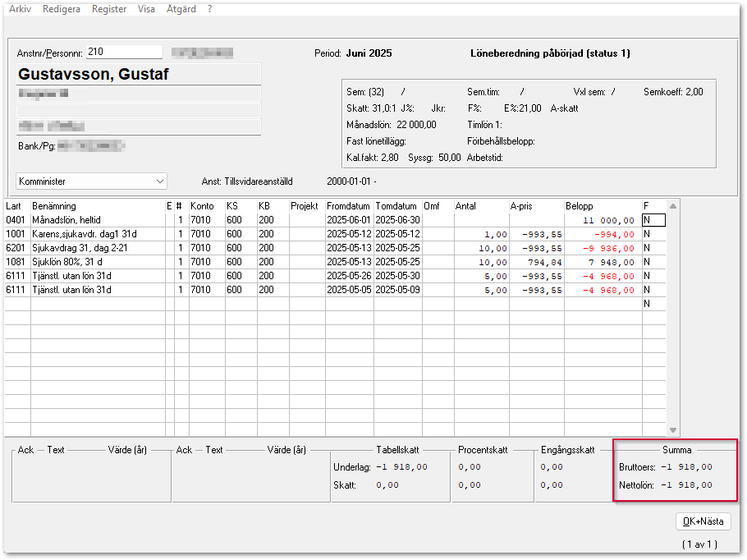747x560 pixels.
Task: Expand the Komminister dropdown
Action: click(x=159, y=181)
